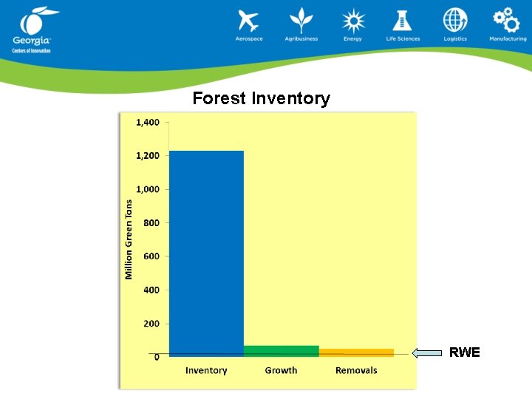Click the Inventory axis label
This screenshot has width=532, height=399.
pyautogui.click(x=206, y=370)
